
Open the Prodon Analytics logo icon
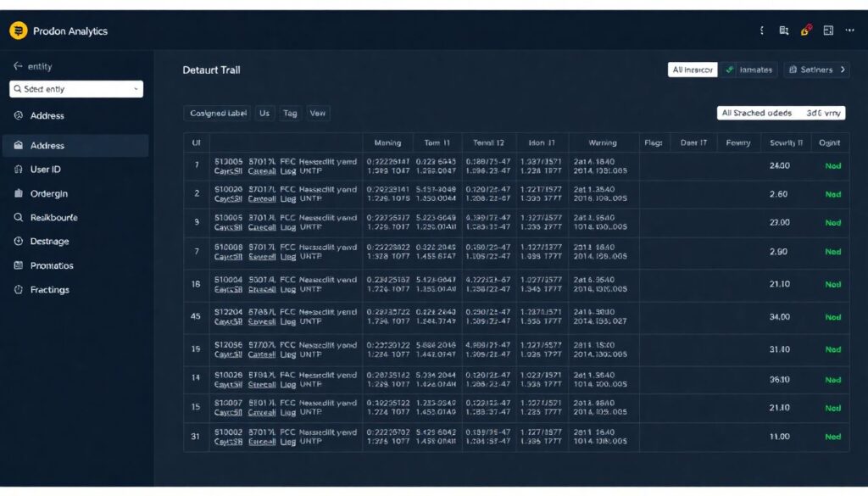[x=17, y=30]
